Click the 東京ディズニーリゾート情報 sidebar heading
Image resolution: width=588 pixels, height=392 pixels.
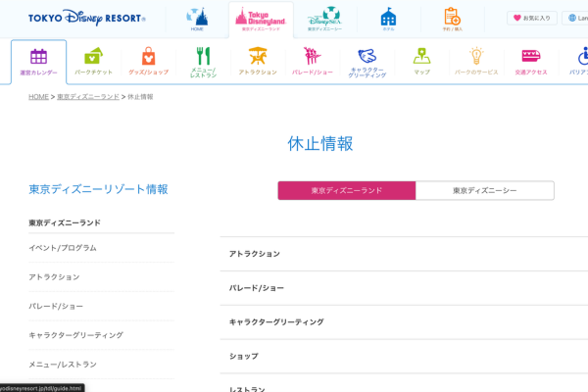98,189
